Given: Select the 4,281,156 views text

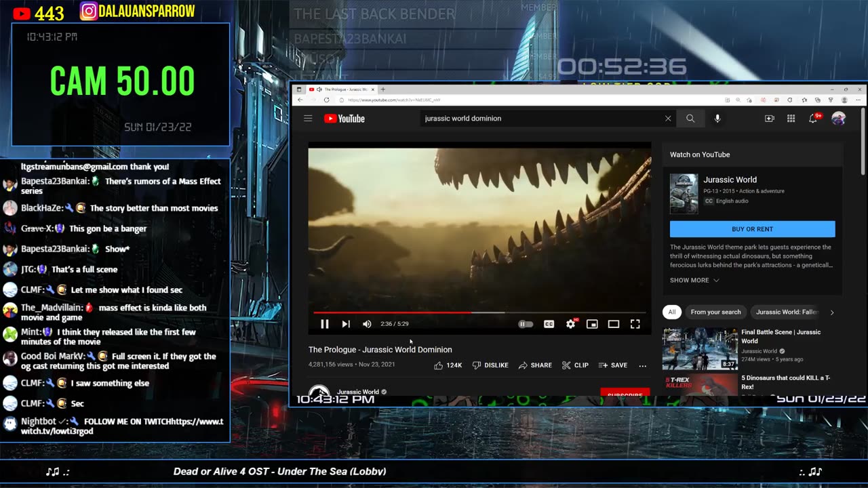Looking at the screenshot, I should (x=330, y=365).
